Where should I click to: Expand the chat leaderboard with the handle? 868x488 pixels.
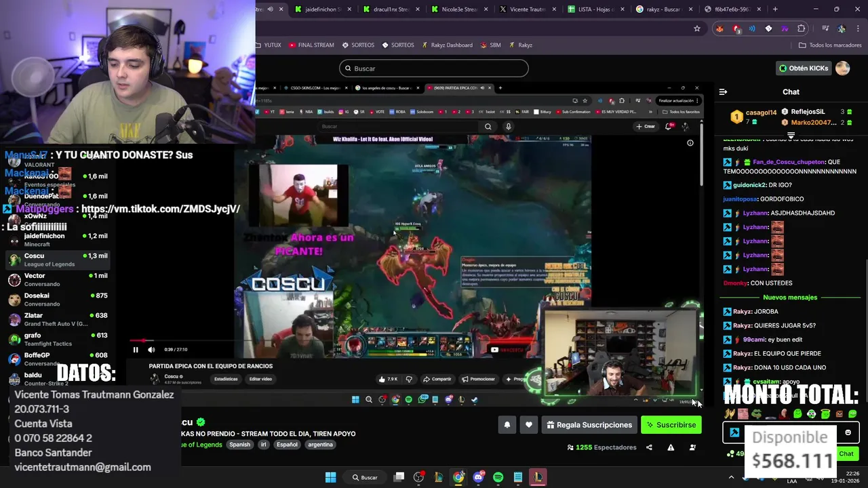(791, 136)
